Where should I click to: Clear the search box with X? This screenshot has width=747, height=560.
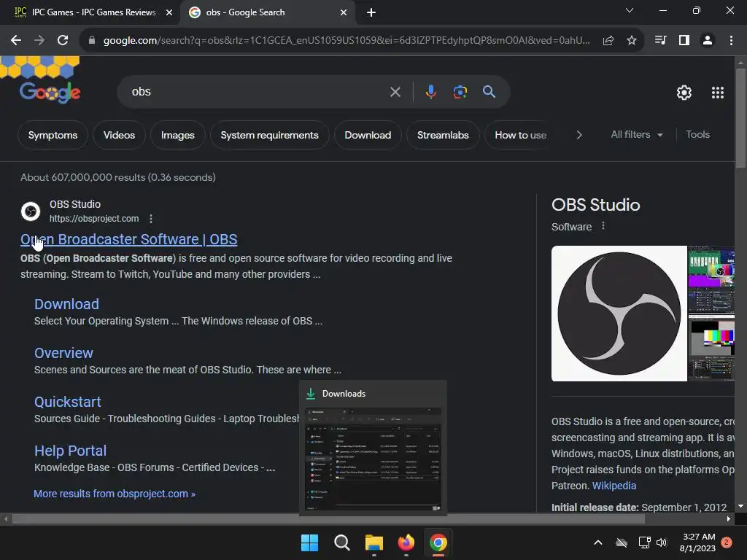point(395,92)
